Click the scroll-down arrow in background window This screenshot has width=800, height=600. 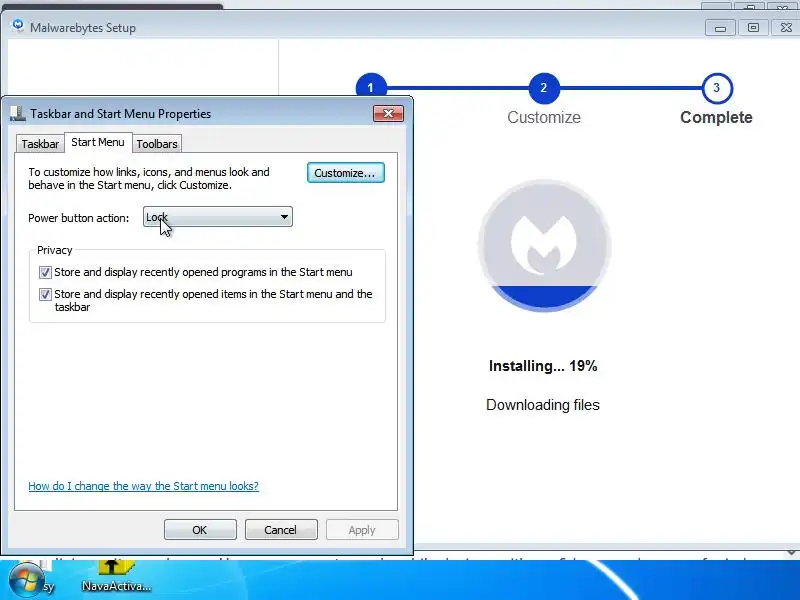point(791,552)
